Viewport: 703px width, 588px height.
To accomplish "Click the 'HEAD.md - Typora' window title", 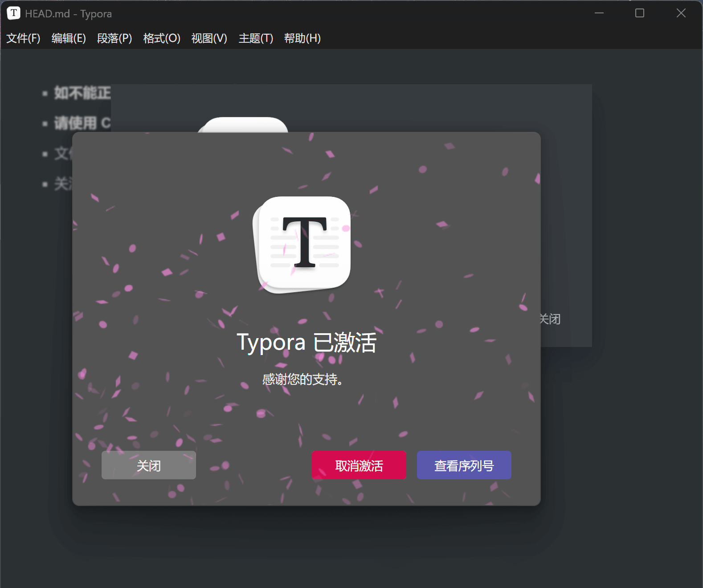I will 69,14.
